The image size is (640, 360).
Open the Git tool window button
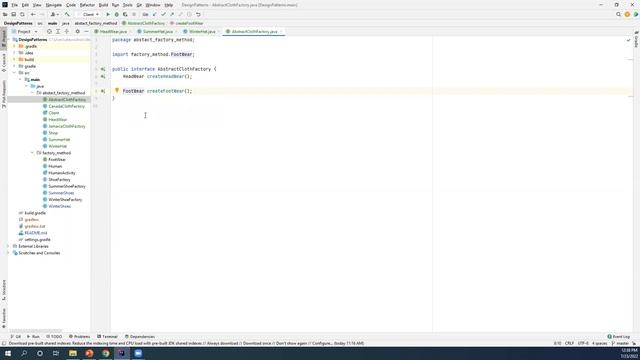point(16,337)
